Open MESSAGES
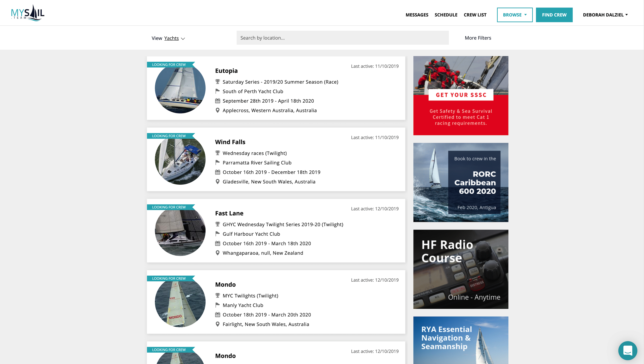This screenshot has height=364, width=644. point(417,15)
